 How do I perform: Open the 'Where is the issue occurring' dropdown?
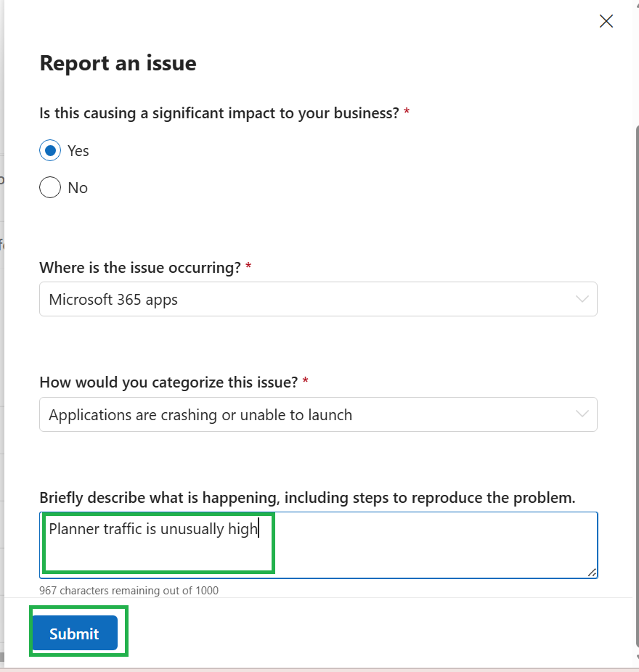318,299
